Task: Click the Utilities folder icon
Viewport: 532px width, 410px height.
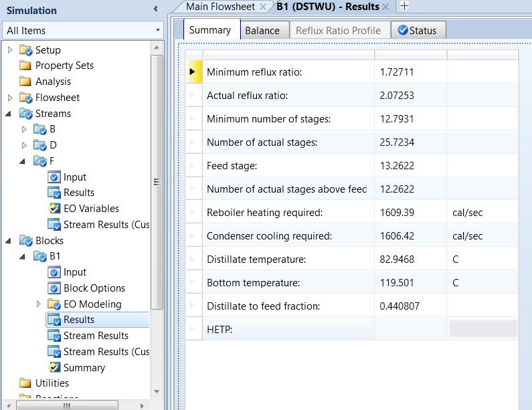Action: tap(26, 383)
